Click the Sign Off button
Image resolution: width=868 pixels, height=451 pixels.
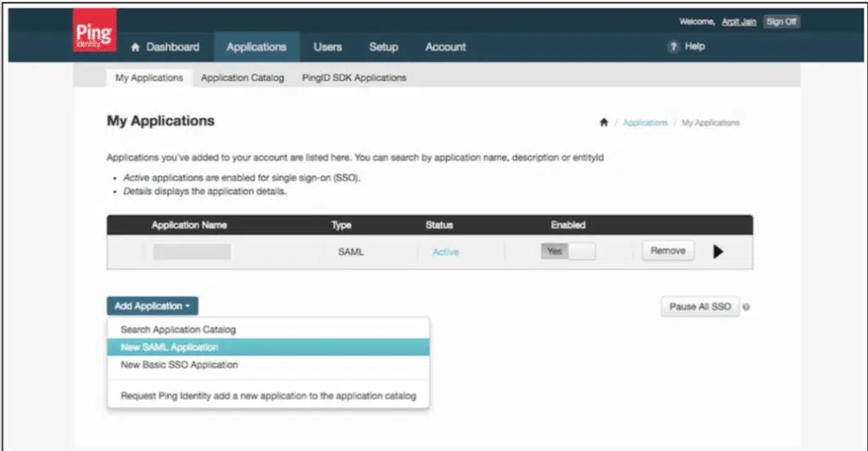[x=781, y=21]
